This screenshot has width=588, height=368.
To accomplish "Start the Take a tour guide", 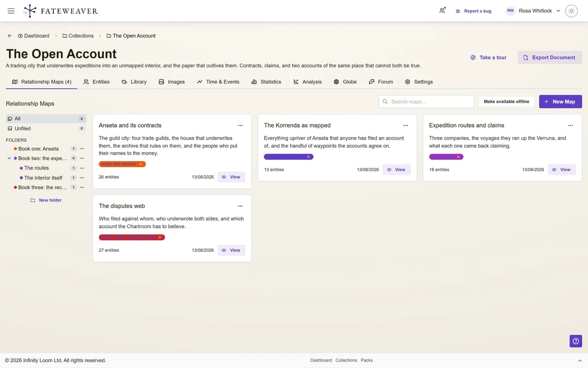I will click(488, 58).
